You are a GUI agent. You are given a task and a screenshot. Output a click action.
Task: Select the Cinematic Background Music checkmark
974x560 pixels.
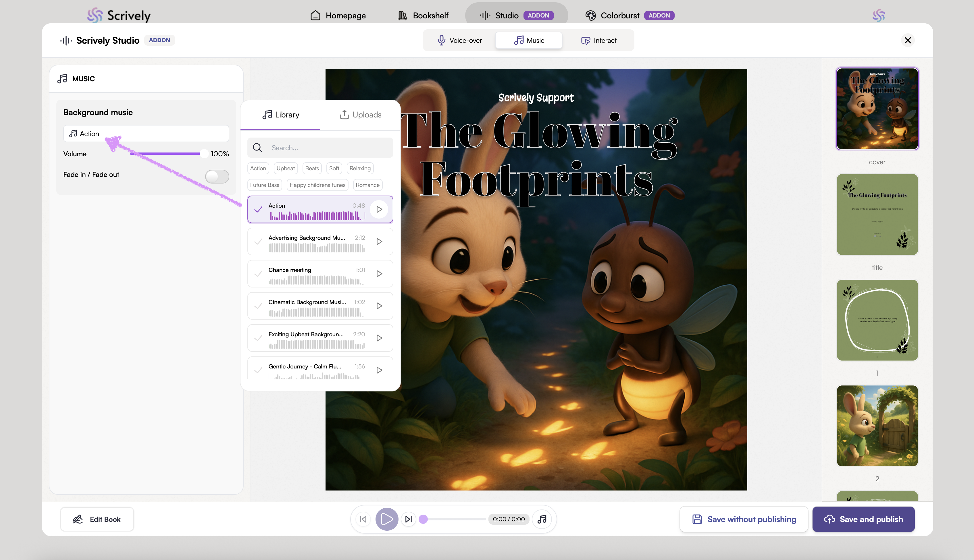258,306
